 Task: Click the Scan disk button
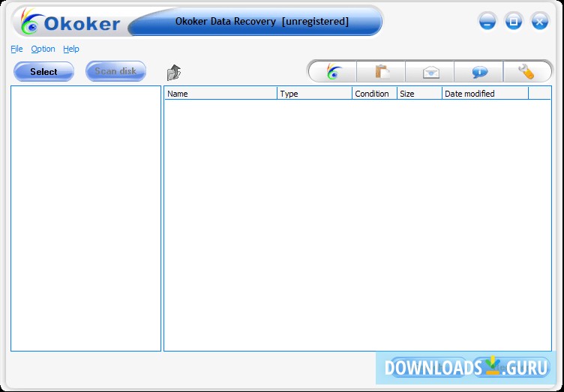115,71
